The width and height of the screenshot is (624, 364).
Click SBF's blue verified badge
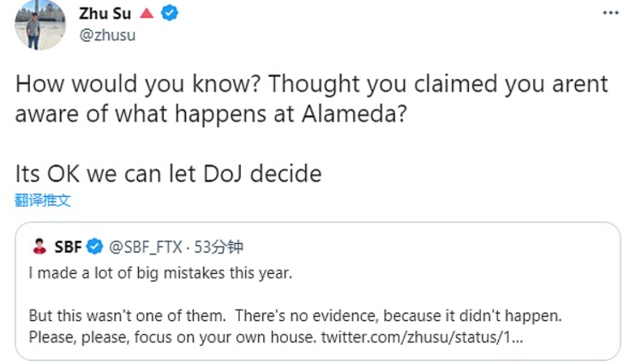click(93, 248)
